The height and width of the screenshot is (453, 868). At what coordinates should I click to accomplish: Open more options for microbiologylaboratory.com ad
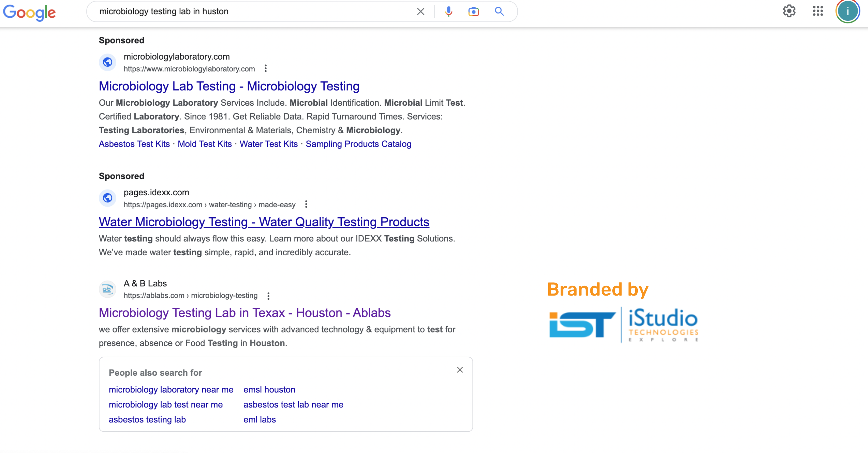(265, 68)
